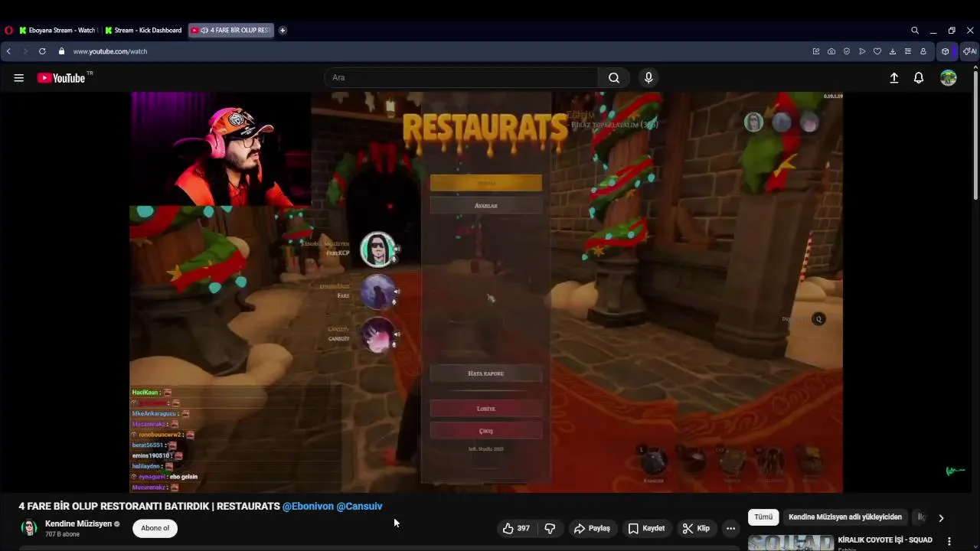The width and height of the screenshot is (980, 551).
Task: Open the @Cansuiv mention link in title
Action: pos(359,506)
